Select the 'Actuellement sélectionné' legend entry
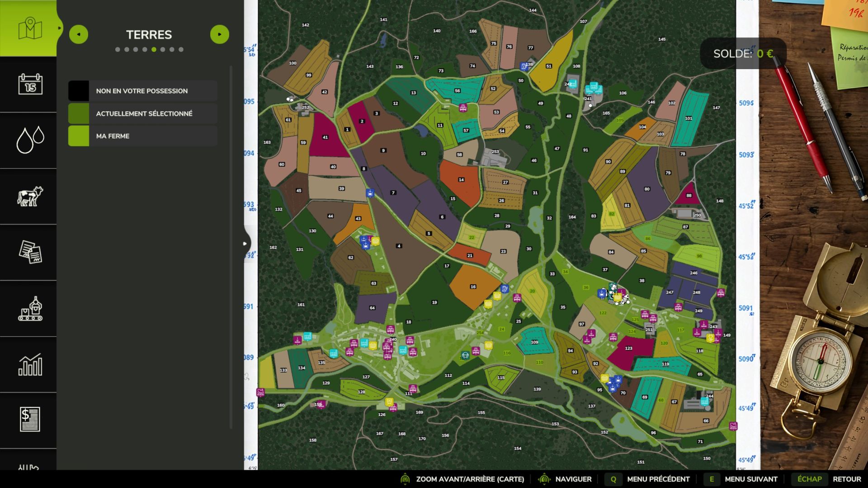 143,113
